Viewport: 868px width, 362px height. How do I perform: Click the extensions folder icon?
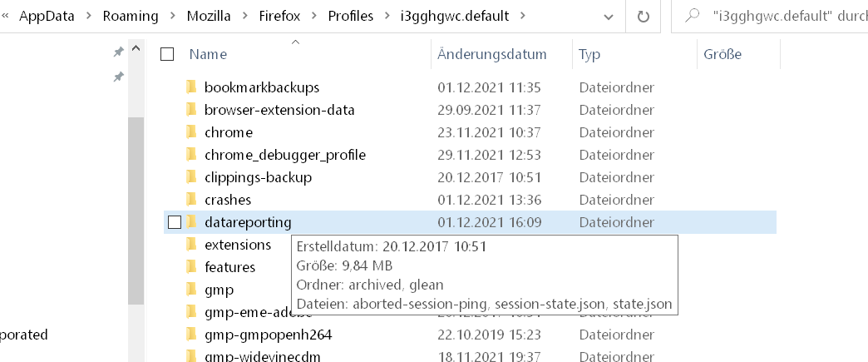[191, 245]
